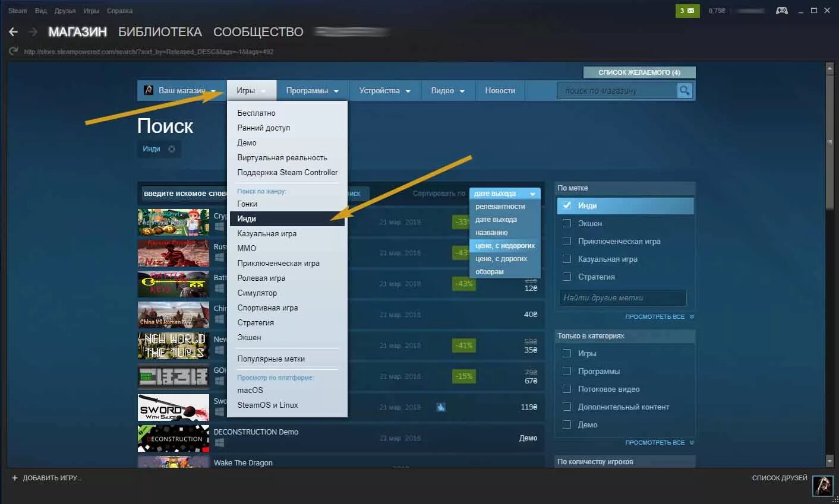Open Wake The Dragon game title
Viewport: 839px width, 504px height.
pos(243,462)
